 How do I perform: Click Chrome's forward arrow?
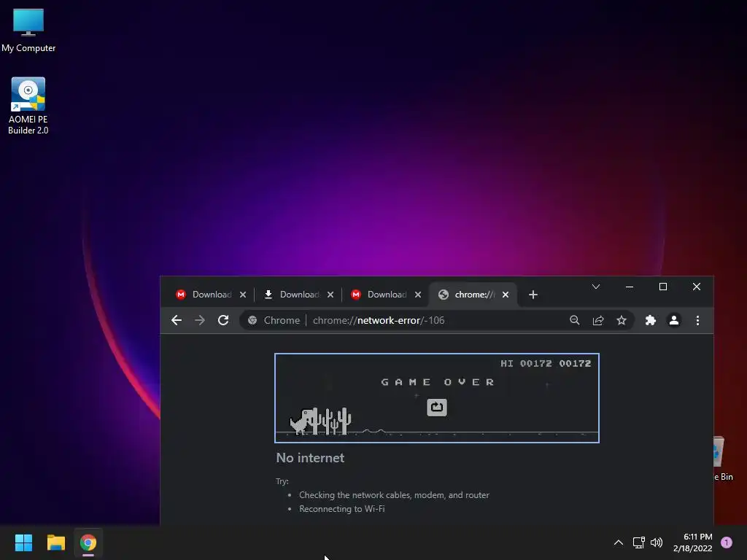[200, 320]
